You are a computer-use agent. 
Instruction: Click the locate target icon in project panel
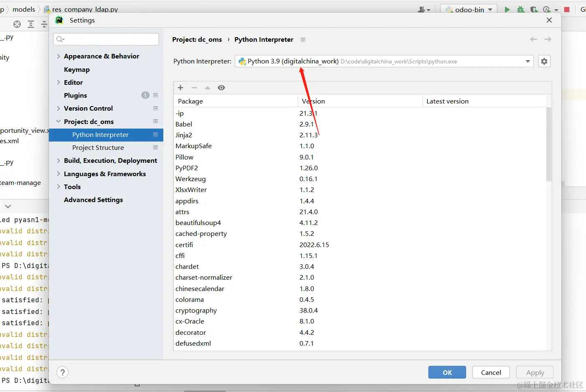click(17, 24)
